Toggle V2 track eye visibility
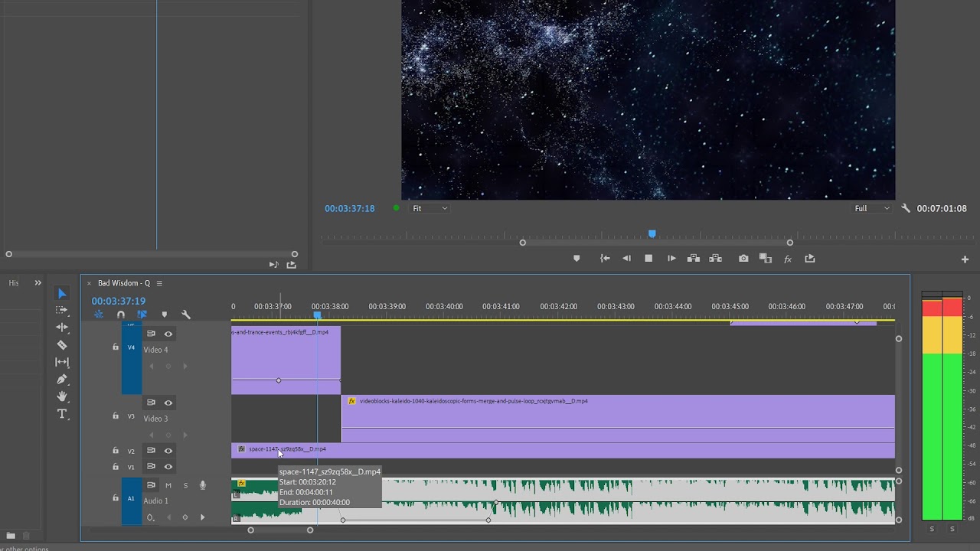980x551 pixels. pos(168,451)
